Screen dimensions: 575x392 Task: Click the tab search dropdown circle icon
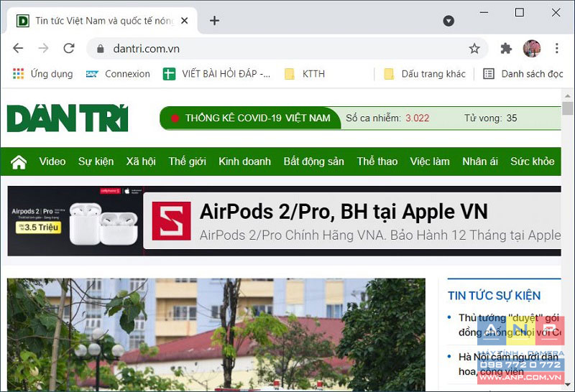tap(448, 21)
